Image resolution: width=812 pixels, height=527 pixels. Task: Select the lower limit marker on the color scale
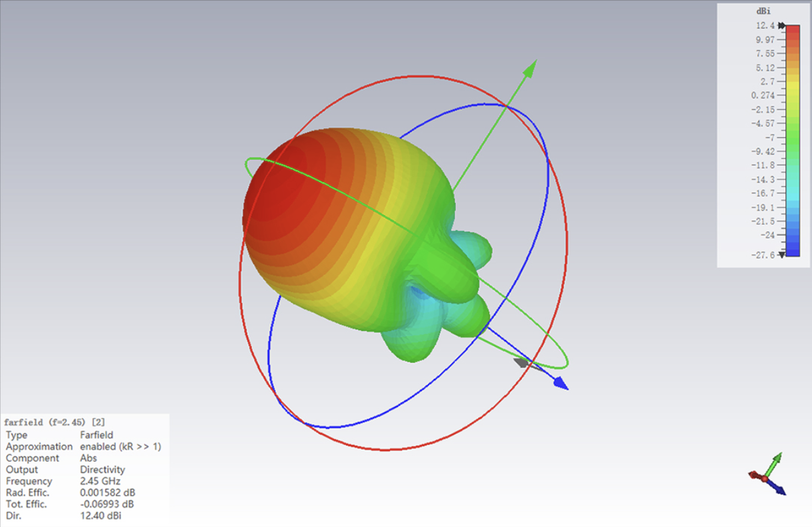coord(781,254)
